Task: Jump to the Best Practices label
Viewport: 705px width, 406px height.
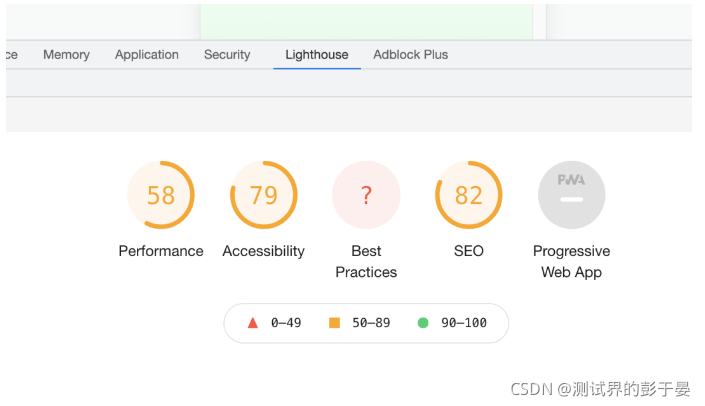Action: pos(366,261)
